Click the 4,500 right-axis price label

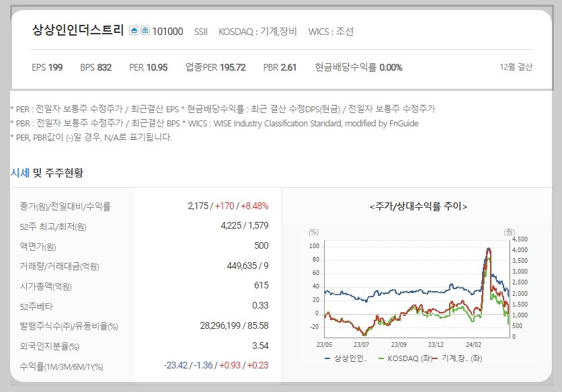pos(520,239)
